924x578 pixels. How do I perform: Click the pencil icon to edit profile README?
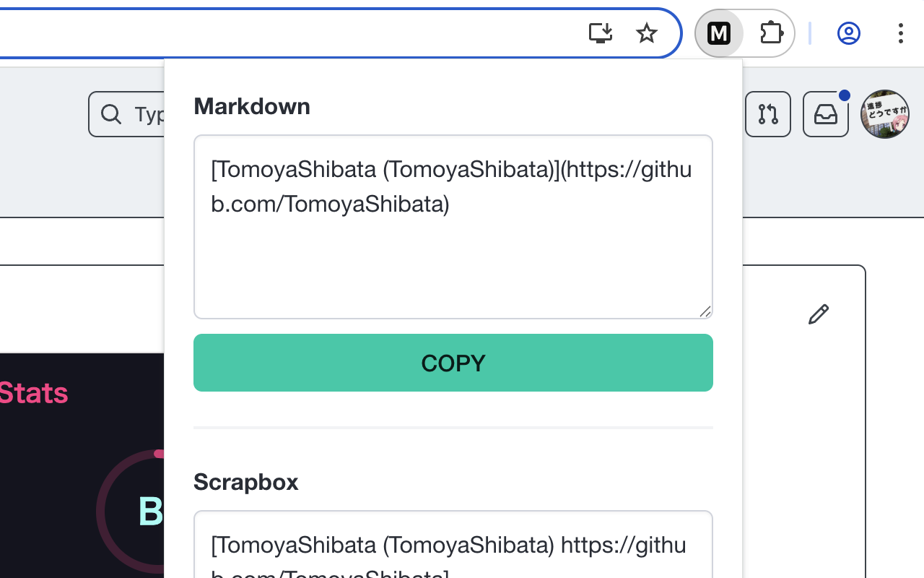(x=818, y=314)
